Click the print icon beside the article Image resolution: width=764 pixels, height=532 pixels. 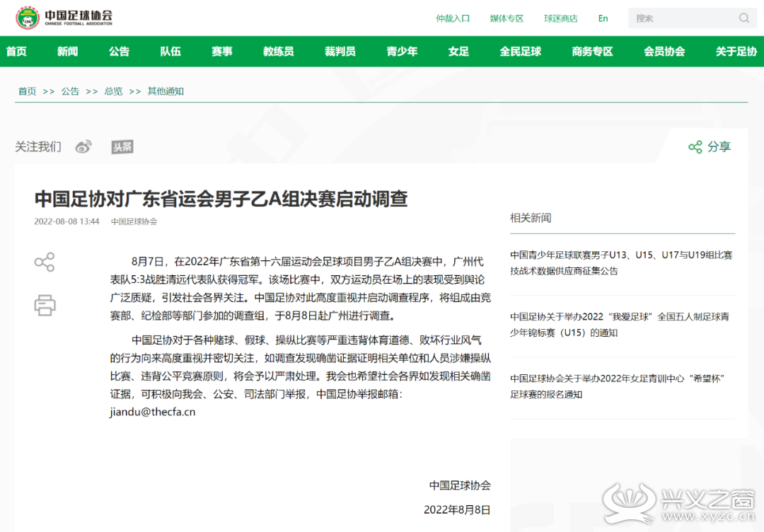click(x=45, y=305)
